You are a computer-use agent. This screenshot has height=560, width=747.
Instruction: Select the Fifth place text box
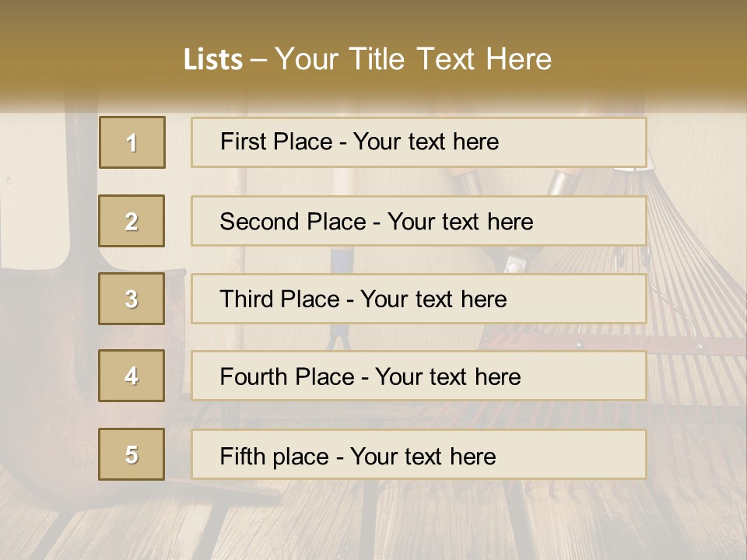[x=419, y=455]
